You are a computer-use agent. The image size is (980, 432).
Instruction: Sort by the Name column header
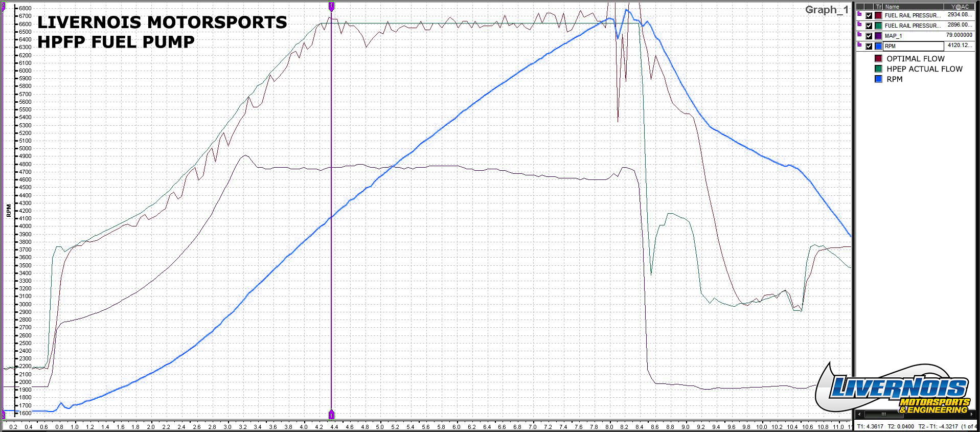(913, 7)
